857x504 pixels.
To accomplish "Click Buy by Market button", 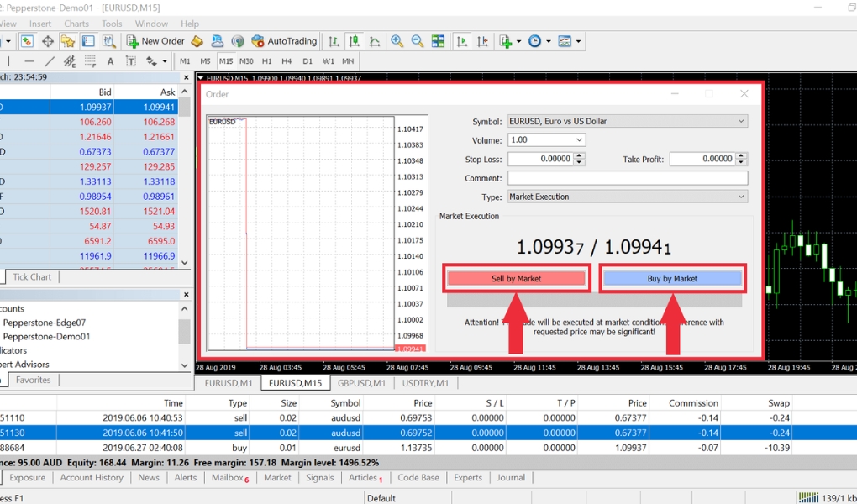I will point(672,279).
